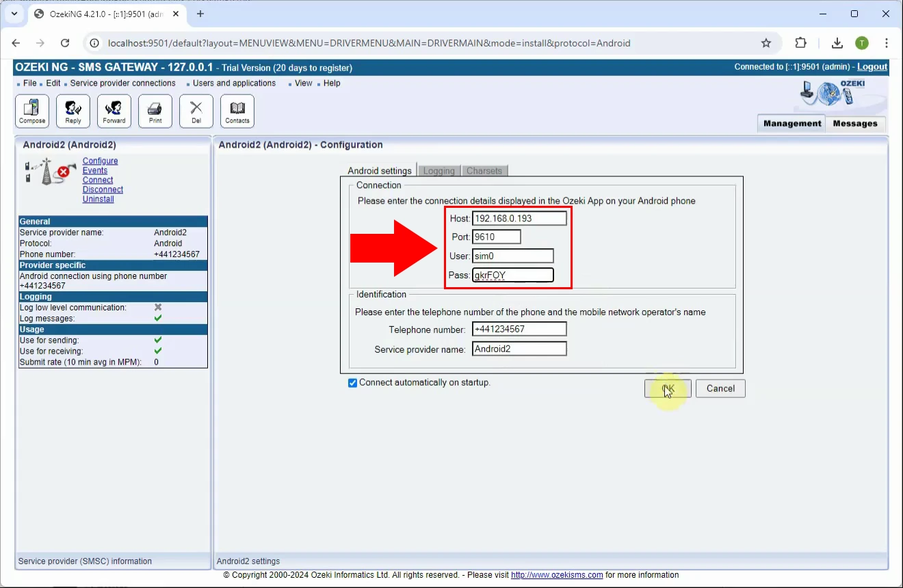Click the Logout link
Screen dimensions: 903x588
pos(872,67)
